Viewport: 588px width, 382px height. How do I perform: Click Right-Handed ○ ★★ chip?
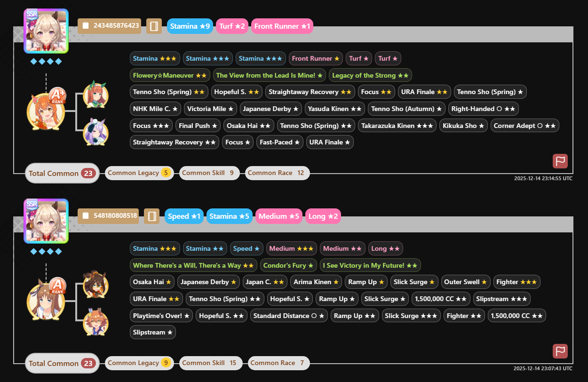coord(484,109)
